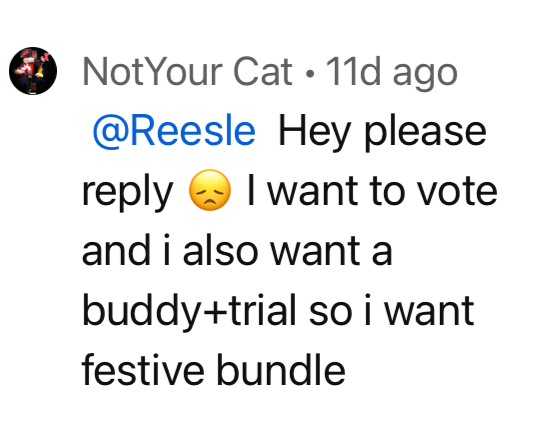Open the @Reesle mention link
559x435 pixels.
coord(174,131)
